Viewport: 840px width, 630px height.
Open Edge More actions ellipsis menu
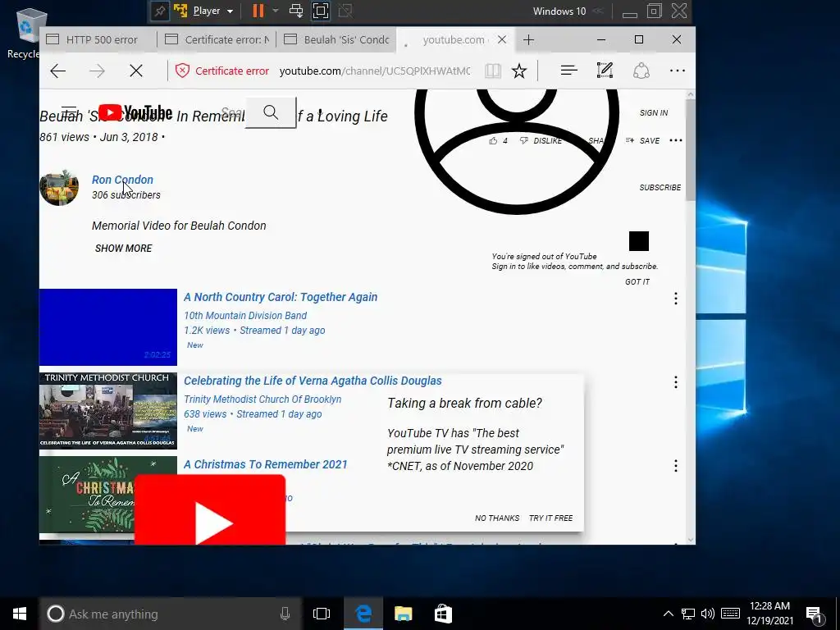point(677,71)
